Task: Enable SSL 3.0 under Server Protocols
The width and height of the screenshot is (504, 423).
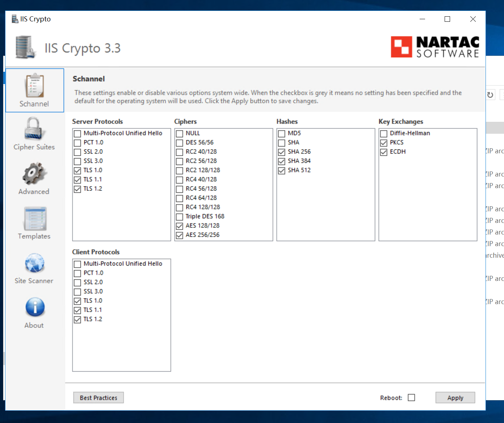Action: coord(77,161)
